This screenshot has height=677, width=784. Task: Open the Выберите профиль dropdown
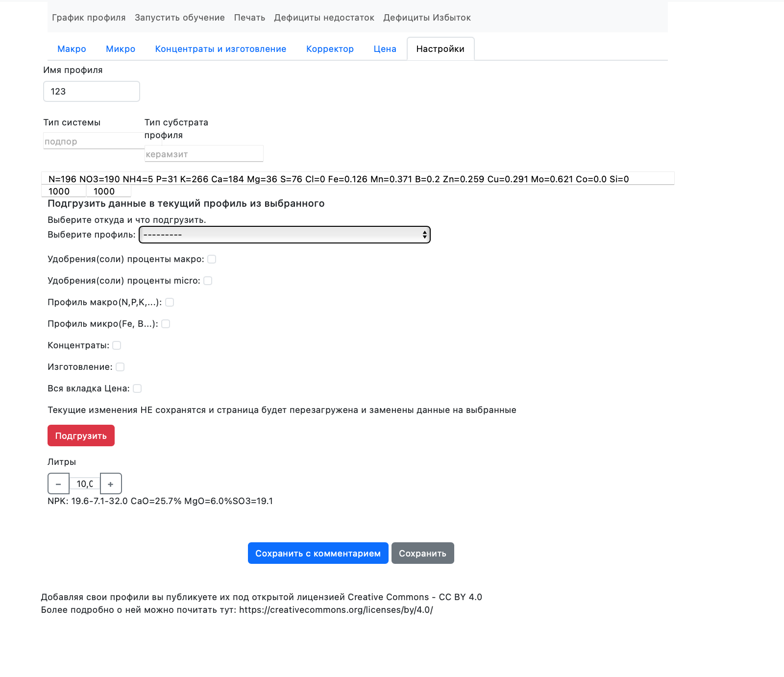284,235
